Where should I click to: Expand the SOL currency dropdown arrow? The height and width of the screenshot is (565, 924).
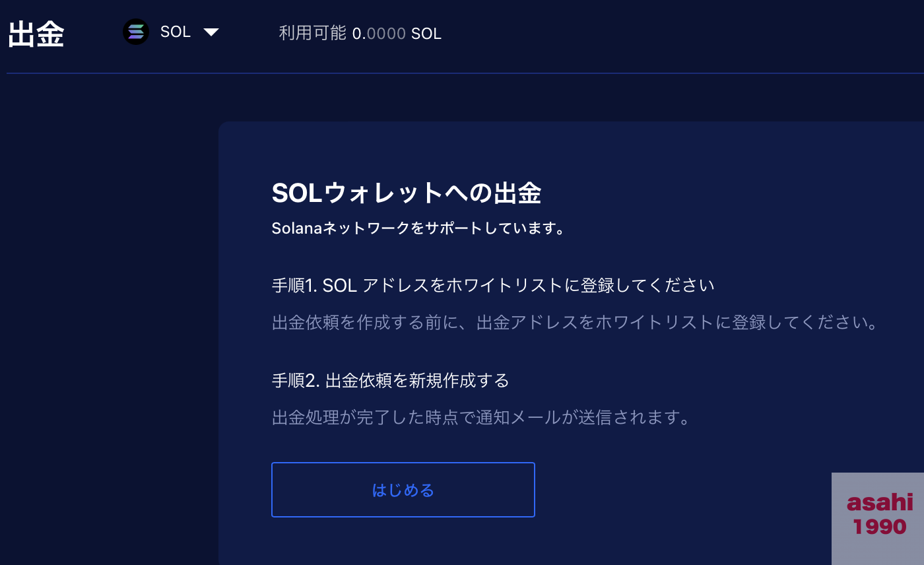click(211, 32)
